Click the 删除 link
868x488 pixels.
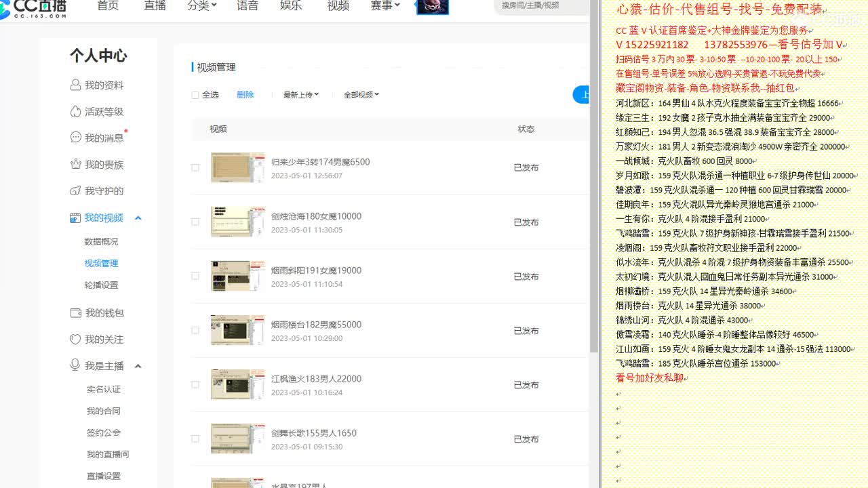[245, 95]
